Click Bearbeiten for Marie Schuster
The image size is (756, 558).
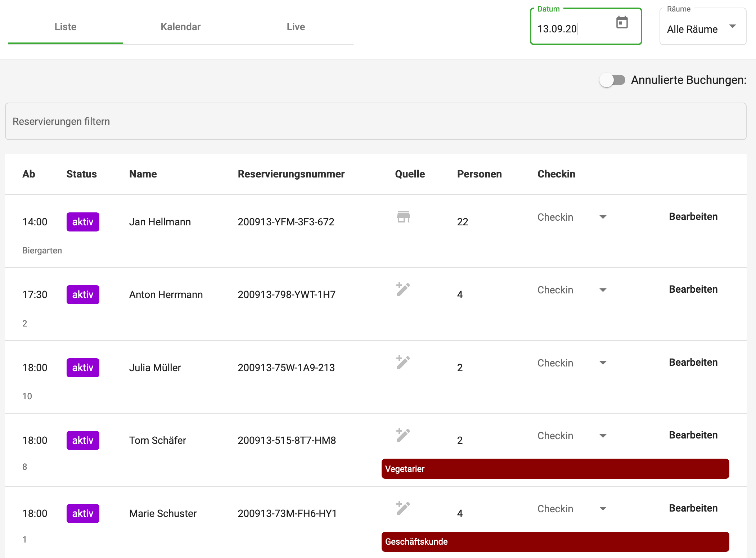click(x=693, y=508)
